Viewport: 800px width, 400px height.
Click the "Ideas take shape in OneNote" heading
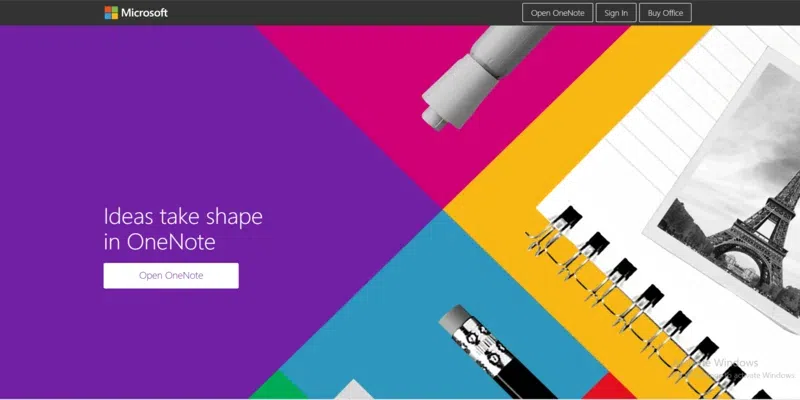coord(183,229)
